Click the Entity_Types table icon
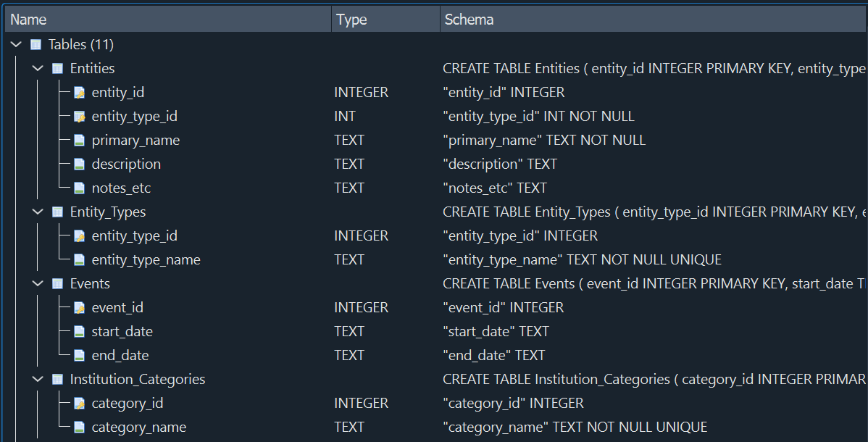The image size is (868, 442). (57, 212)
